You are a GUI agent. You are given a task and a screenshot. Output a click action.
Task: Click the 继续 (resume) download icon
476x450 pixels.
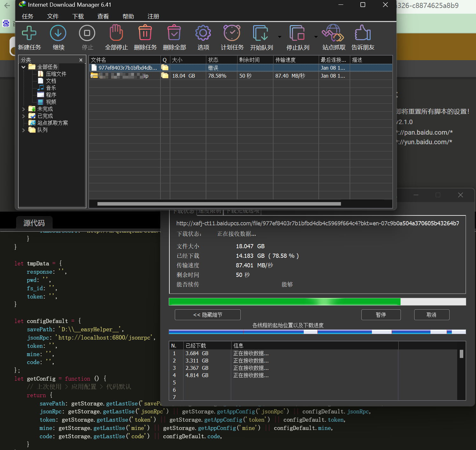58,33
